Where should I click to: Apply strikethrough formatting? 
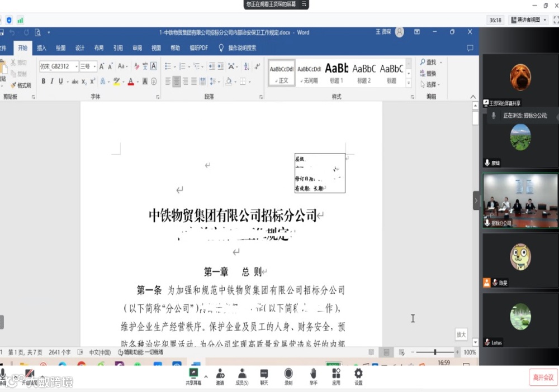coord(75,82)
